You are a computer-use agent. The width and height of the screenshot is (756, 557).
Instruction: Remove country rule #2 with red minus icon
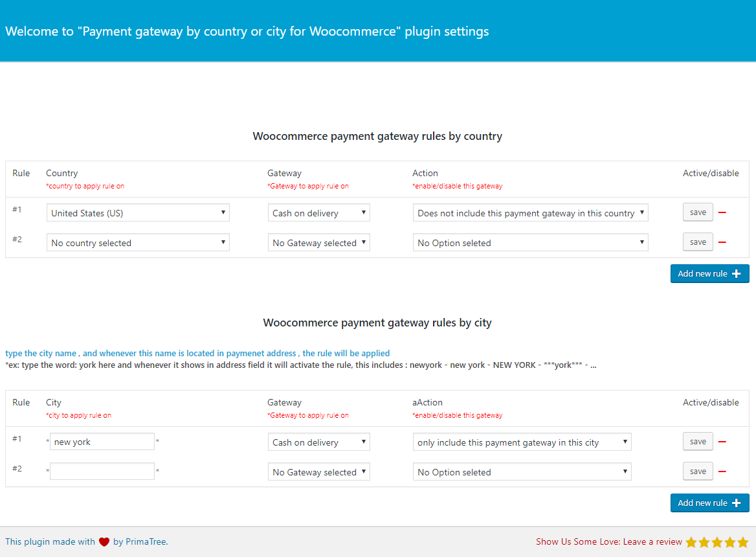click(x=722, y=242)
